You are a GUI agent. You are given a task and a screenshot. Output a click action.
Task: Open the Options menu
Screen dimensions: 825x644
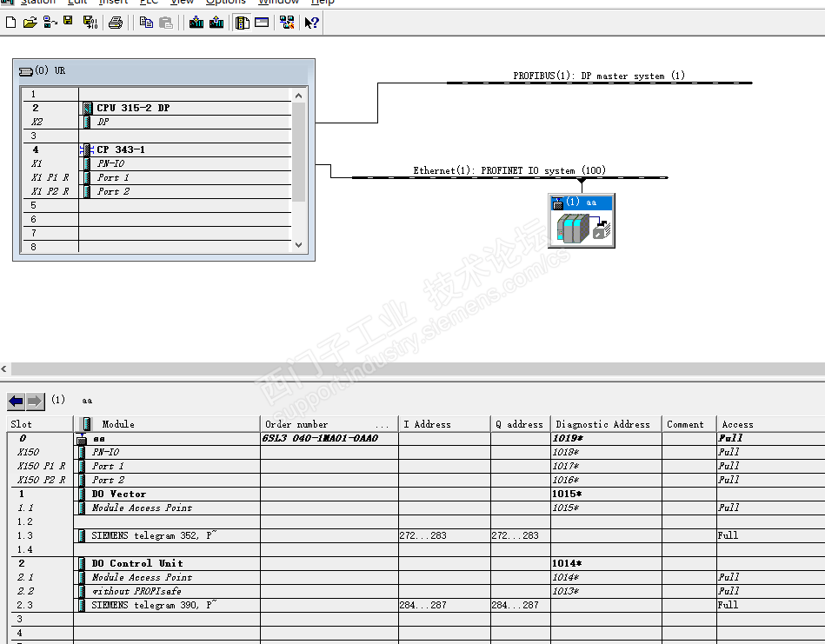[x=226, y=2]
